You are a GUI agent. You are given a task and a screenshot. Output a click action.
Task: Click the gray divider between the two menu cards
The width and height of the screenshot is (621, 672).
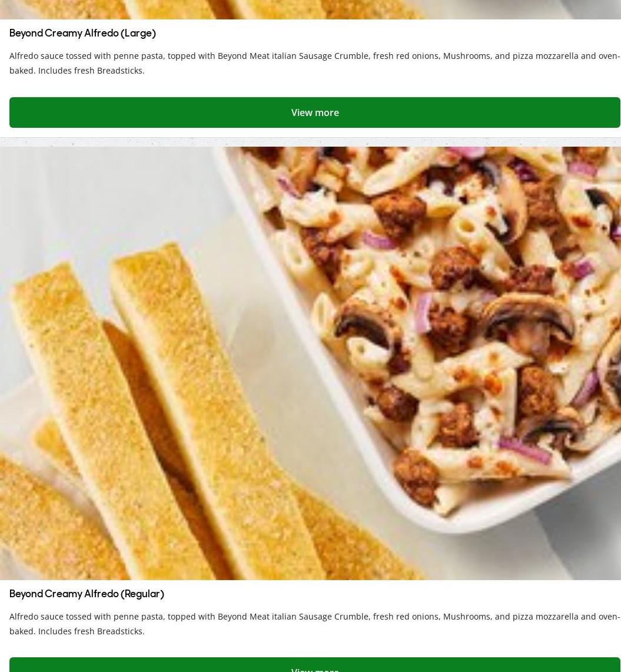pyautogui.click(x=311, y=142)
